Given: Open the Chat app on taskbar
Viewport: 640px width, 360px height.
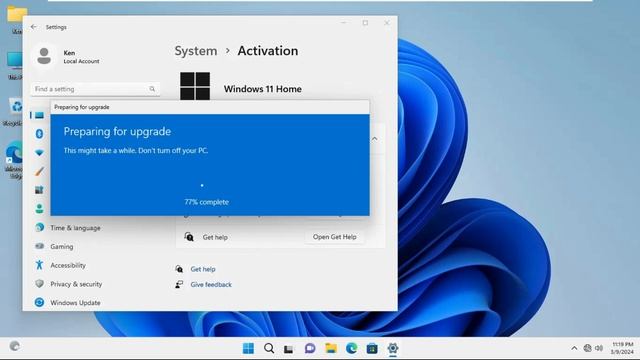Looking at the screenshot, I should [x=310, y=348].
